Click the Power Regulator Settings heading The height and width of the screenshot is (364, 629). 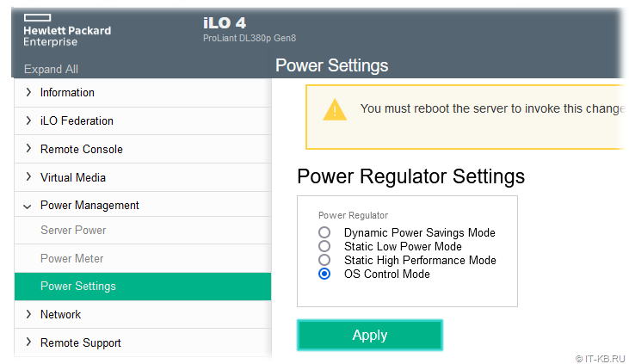(x=410, y=176)
